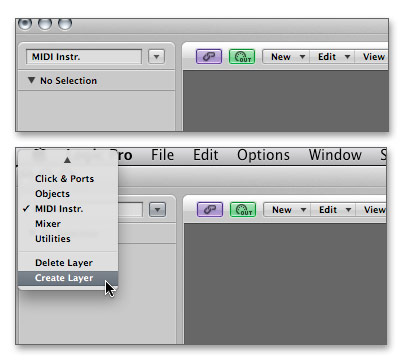Click the green MIDI Out icon in lower window
Viewport: 407px width, 364px height.
coord(243,210)
